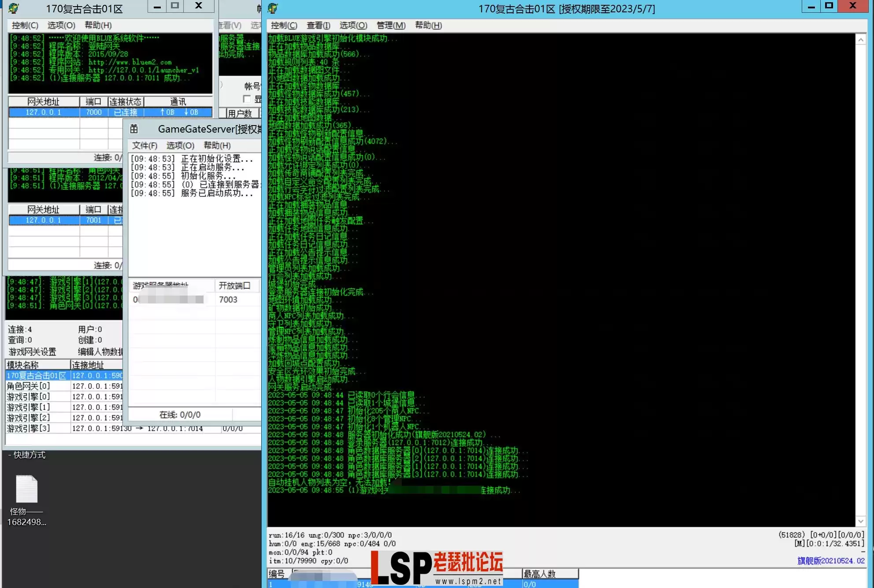Click the 用户:0 status label

pos(90,329)
